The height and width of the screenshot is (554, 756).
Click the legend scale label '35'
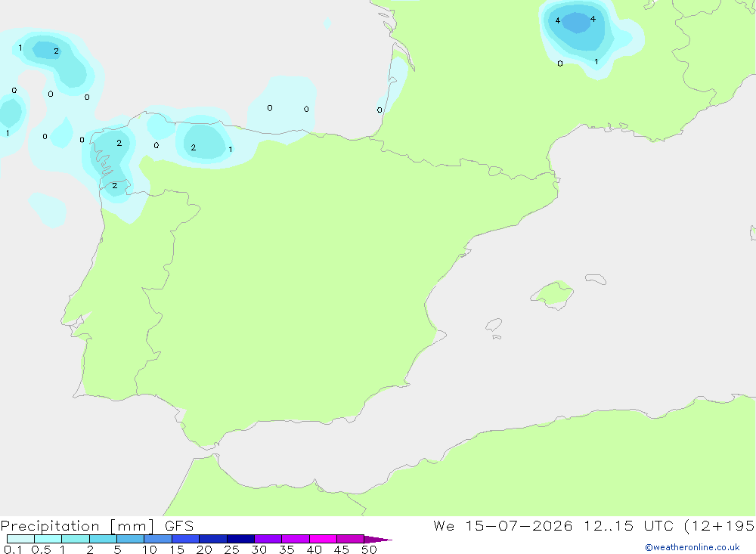[287, 549]
